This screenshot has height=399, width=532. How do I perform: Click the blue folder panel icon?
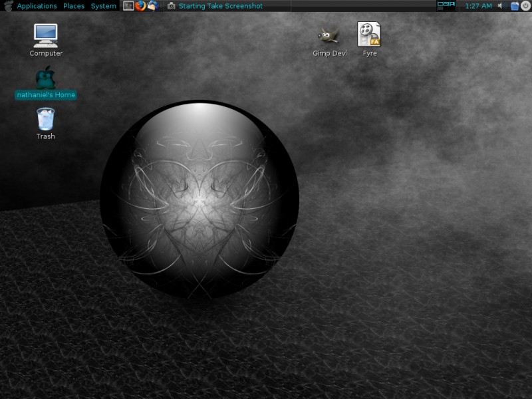515,6
